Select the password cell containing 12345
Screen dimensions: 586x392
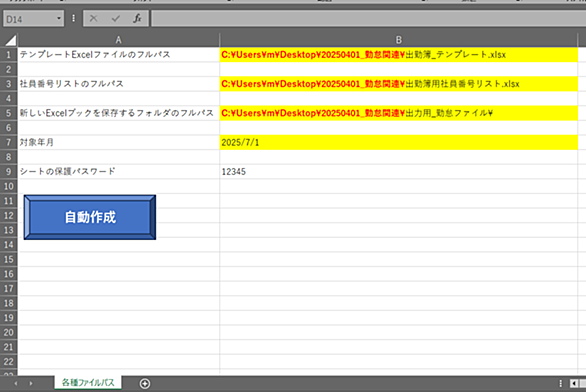398,172
